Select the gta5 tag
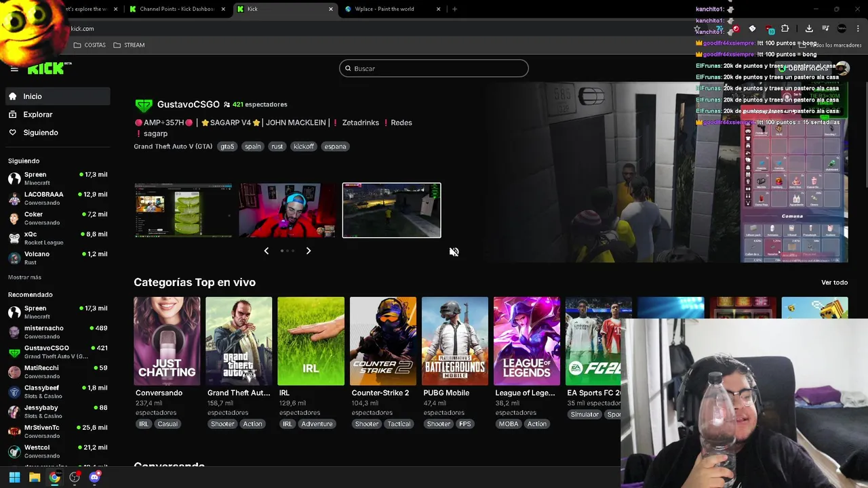868x488 pixels. coord(227,146)
